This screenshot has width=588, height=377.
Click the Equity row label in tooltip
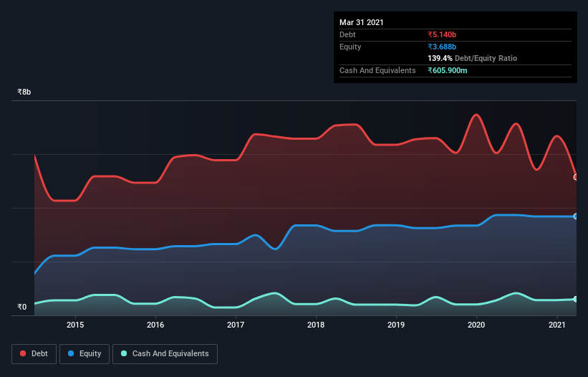[x=350, y=47]
